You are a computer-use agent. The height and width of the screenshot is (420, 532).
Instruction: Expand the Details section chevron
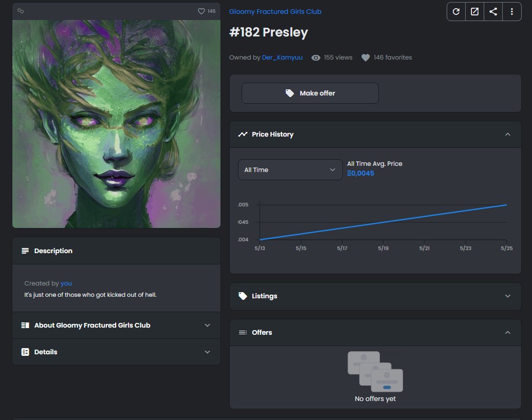pos(207,352)
